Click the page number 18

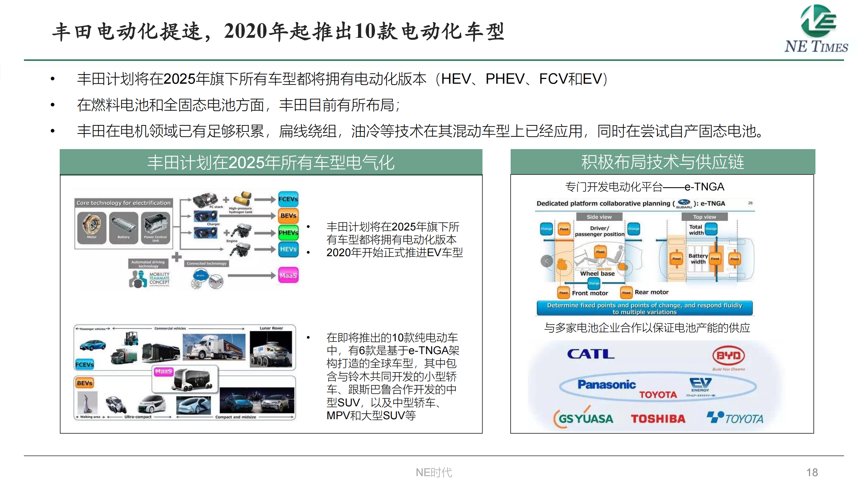point(812,472)
